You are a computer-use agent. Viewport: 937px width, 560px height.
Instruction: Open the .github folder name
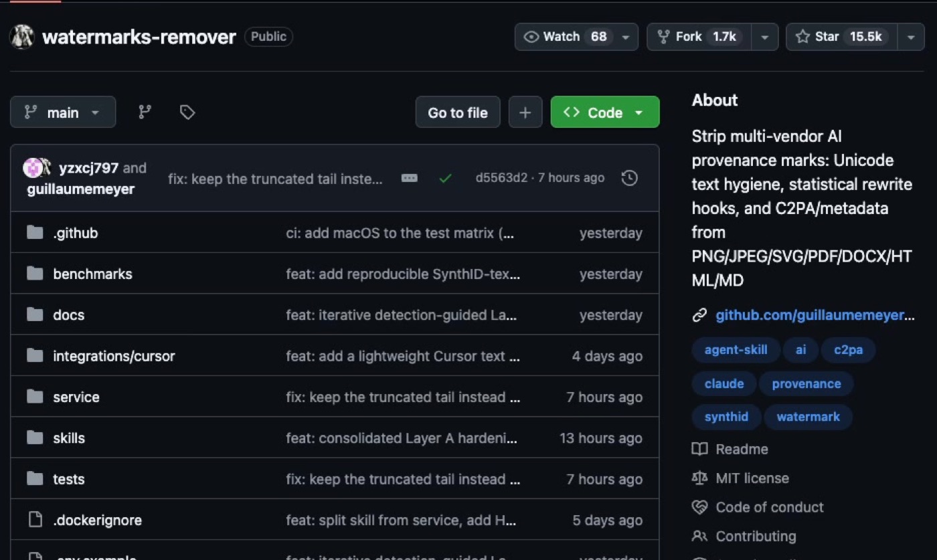click(x=75, y=233)
